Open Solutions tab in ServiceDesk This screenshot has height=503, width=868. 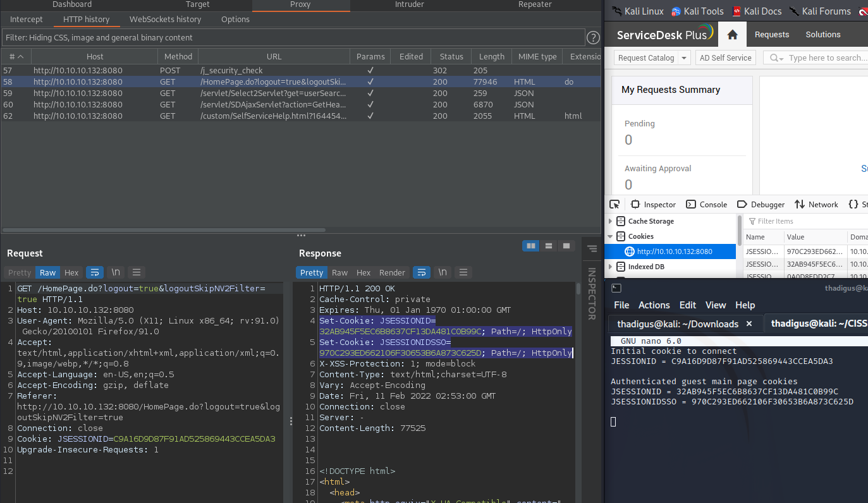(822, 35)
